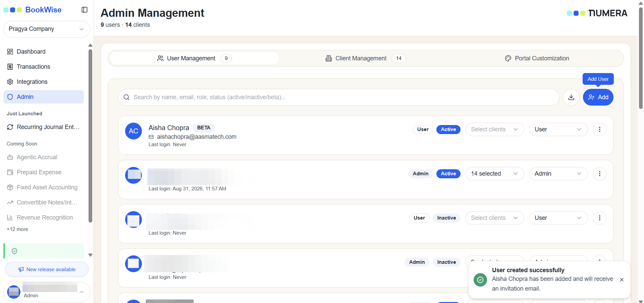Image resolution: width=644 pixels, height=303 pixels.
Task: Open more options for the inactive user row
Action: [600, 218]
